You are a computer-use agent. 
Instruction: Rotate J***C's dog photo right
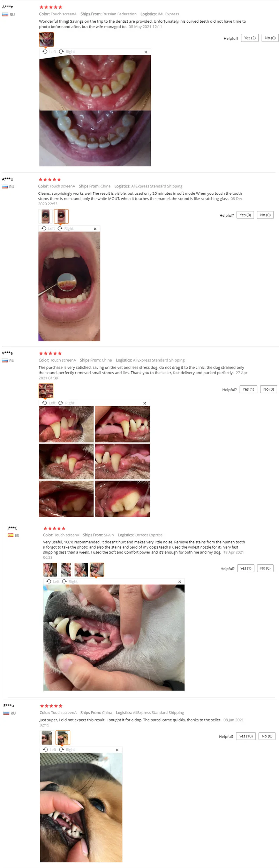click(x=70, y=581)
